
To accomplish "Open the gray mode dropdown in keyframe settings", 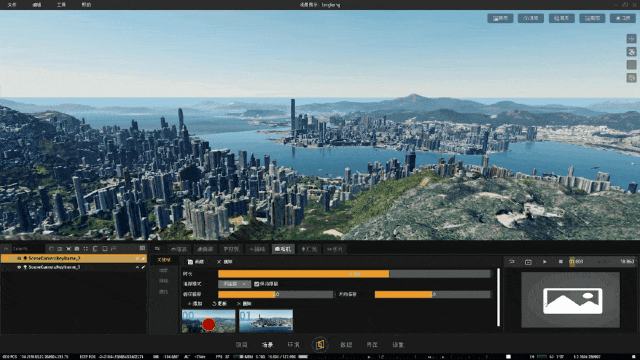I will (234, 284).
